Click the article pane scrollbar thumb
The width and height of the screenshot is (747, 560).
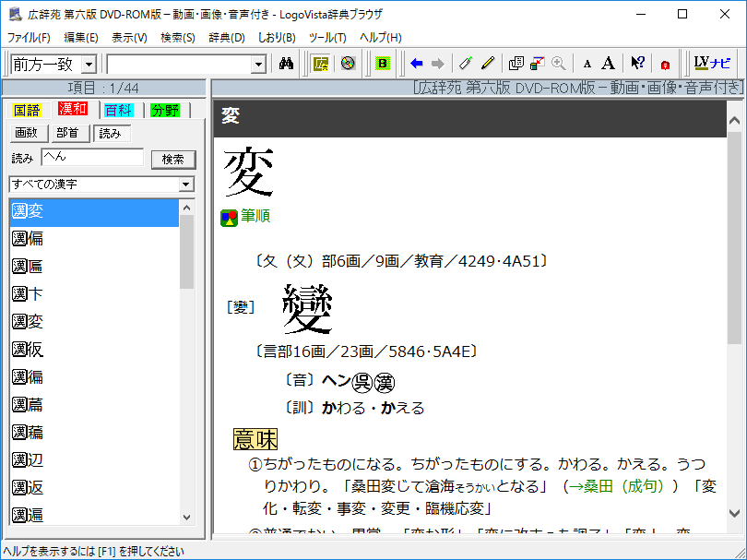click(x=734, y=236)
